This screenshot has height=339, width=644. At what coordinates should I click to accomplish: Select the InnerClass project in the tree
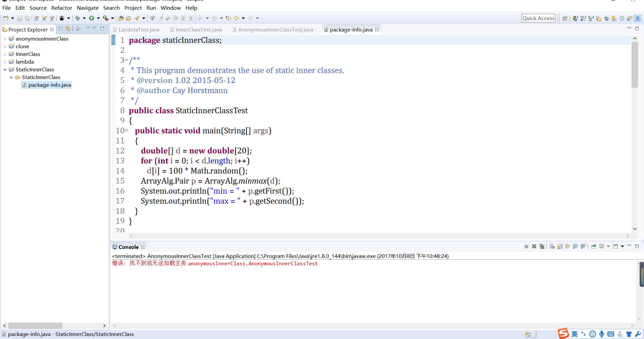(x=28, y=54)
